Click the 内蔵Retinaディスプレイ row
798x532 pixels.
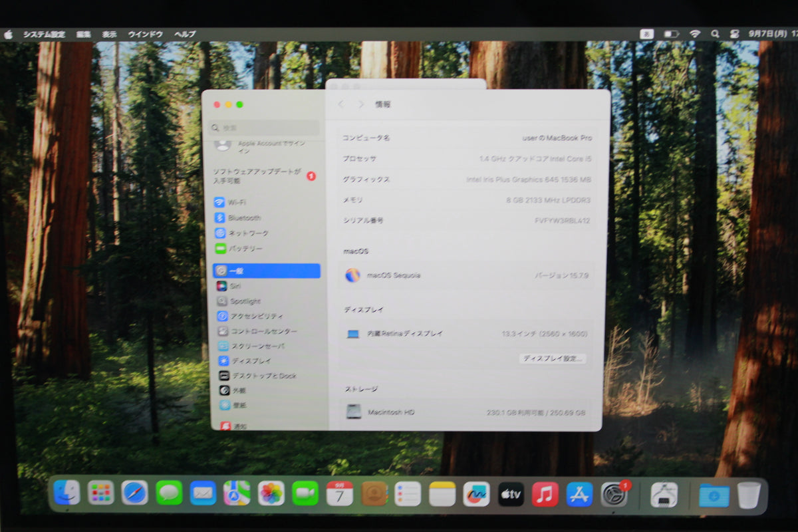tap(466, 334)
